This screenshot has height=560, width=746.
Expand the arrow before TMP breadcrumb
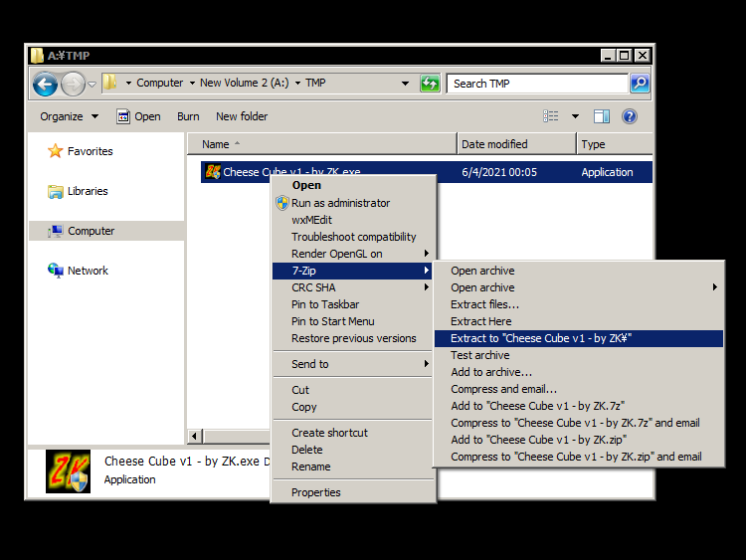(x=297, y=84)
